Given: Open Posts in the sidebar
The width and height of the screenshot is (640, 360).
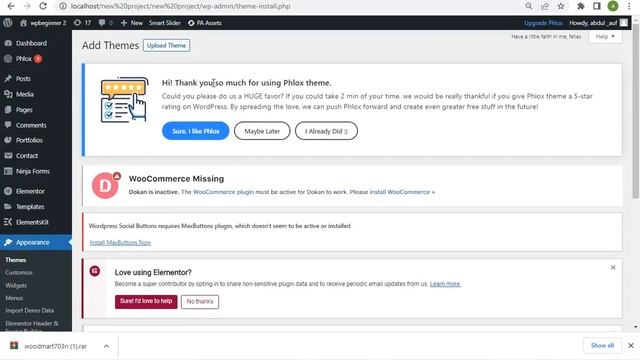Looking at the screenshot, I should [x=23, y=78].
